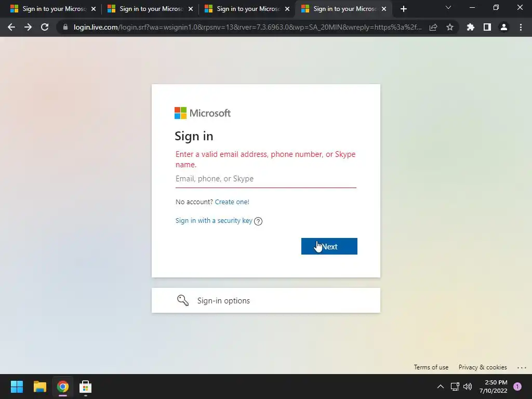Open Chrome three-dot menu

pyautogui.click(x=521, y=27)
